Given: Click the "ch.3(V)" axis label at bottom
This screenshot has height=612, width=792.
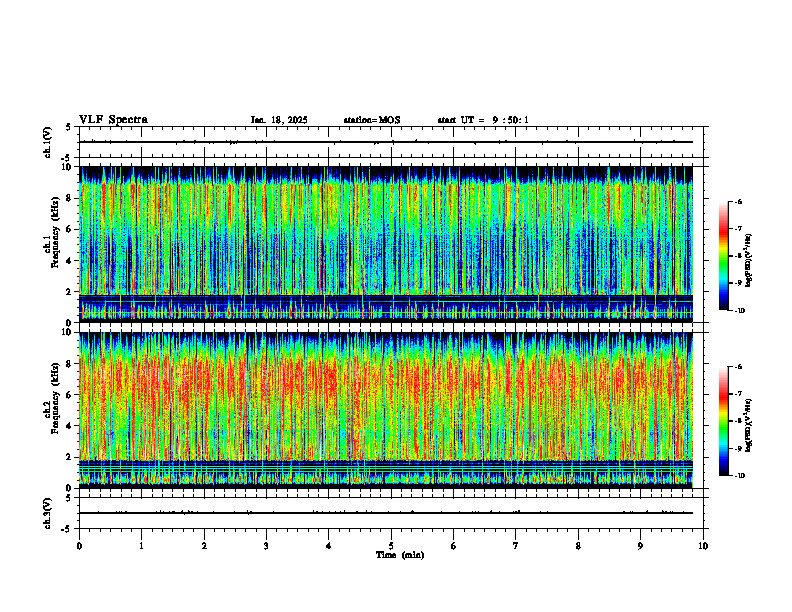Looking at the screenshot, I should [47, 513].
